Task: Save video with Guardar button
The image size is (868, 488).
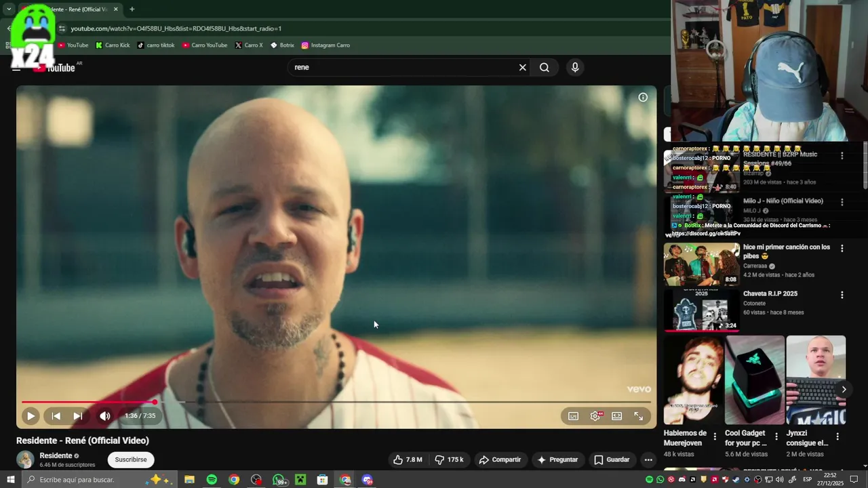Action: click(612, 460)
